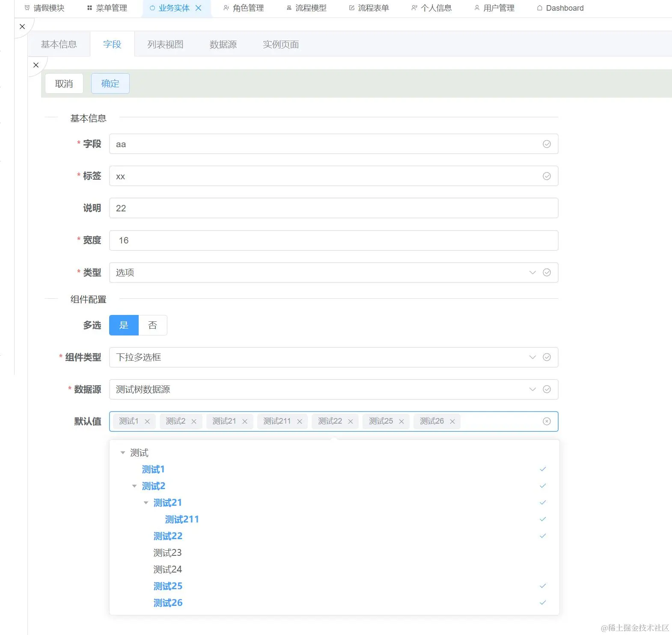Deselect 测试1 in the tree dropdown
This screenshot has height=635, width=672.
click(153, 469)
